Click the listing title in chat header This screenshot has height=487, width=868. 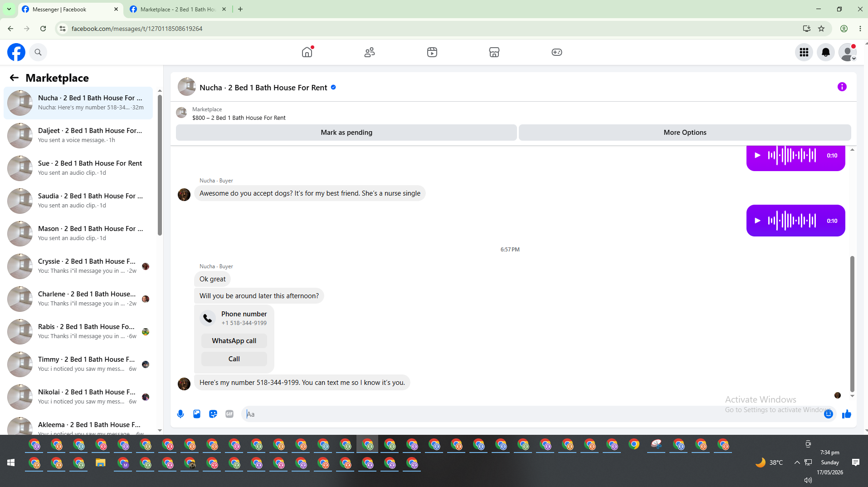(263, 88)
